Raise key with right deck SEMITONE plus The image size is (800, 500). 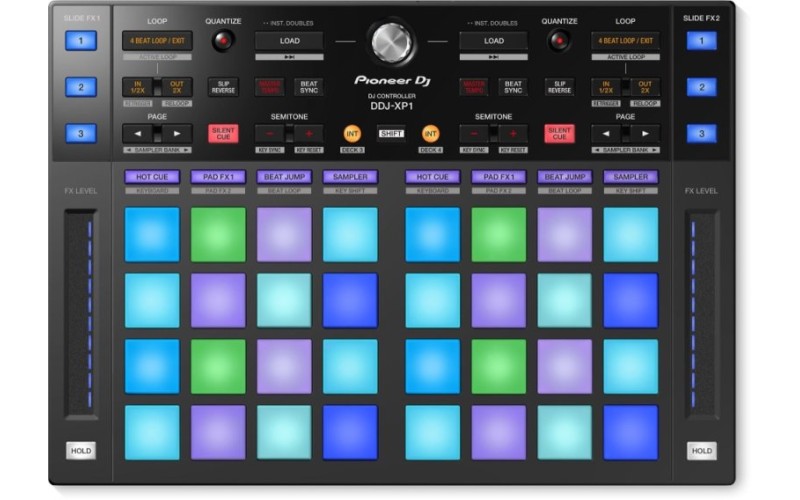pyautogui.click(x=513, y=134)
